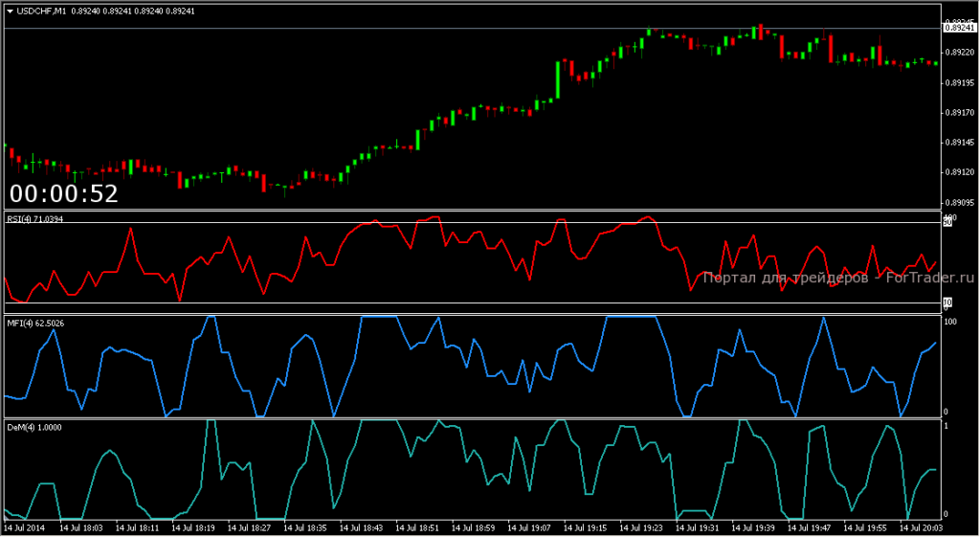Click the 14 Jul 18:03 time label
This screenshot has width=980, height=537.
pyautogui.click(x=80, y=528)
